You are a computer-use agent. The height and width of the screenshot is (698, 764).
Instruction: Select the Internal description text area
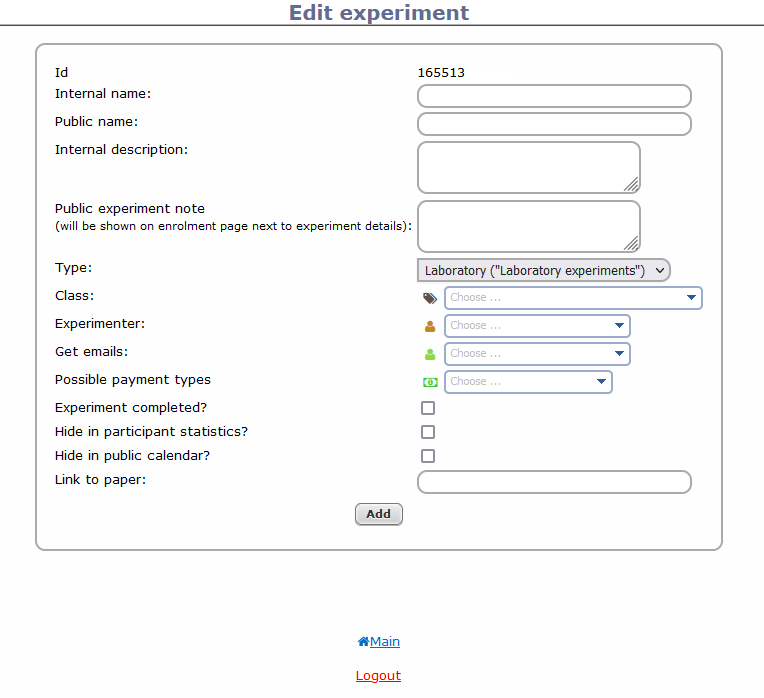click(528, 167)
